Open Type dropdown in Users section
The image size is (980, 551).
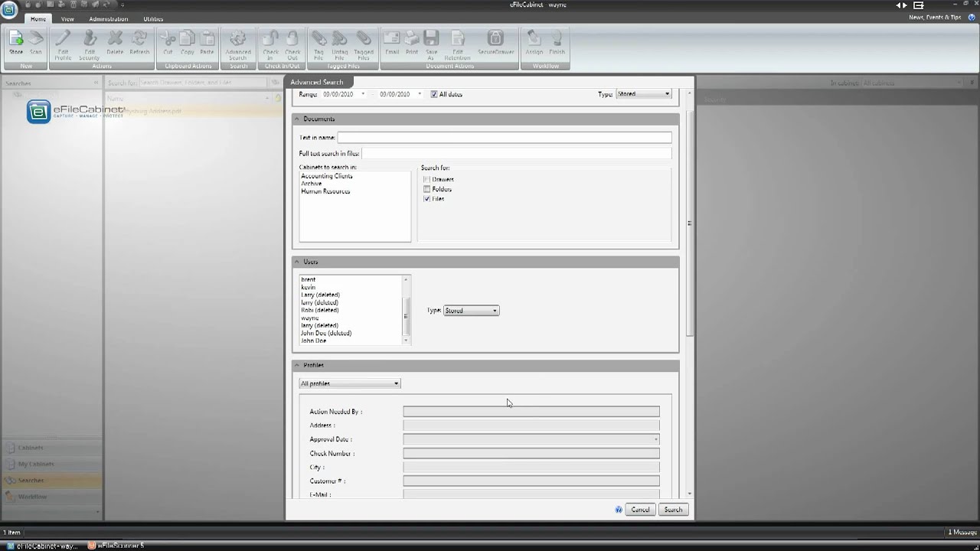tap(472, 311)
